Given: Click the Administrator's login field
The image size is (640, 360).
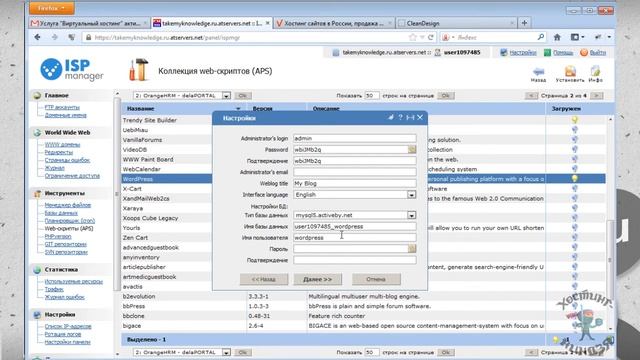Looking at the screenshot, I should [355, 138].
